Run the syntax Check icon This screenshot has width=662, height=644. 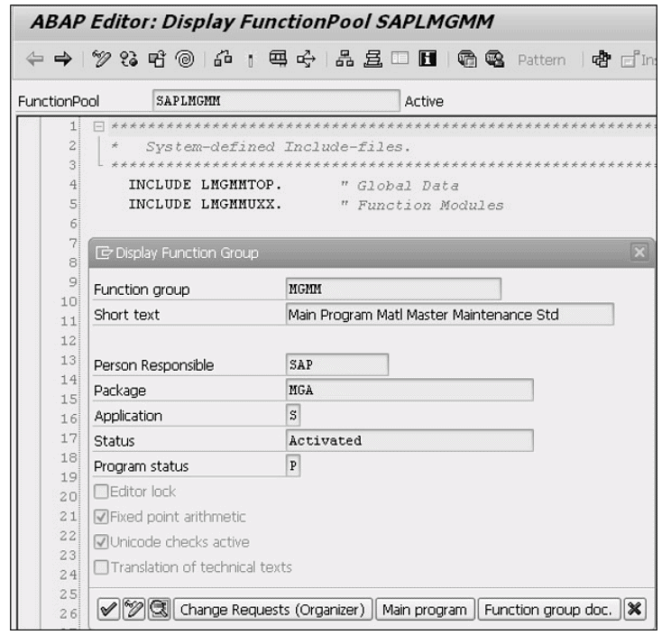pos(224,60)
